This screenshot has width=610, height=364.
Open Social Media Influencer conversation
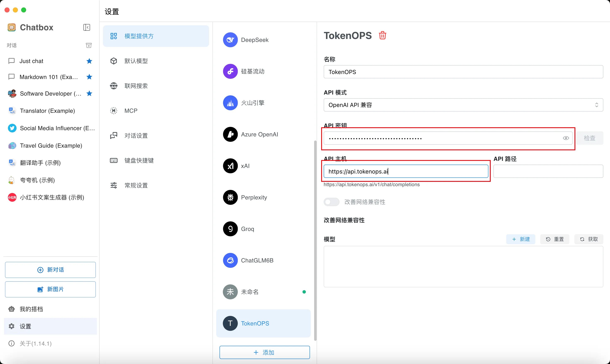coord(50,128)
